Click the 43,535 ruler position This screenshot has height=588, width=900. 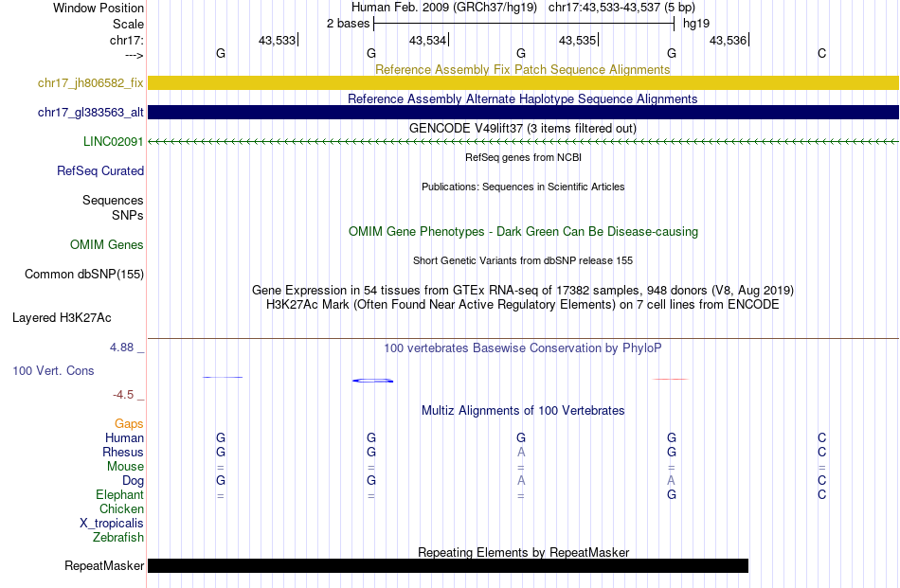point(578,40)
